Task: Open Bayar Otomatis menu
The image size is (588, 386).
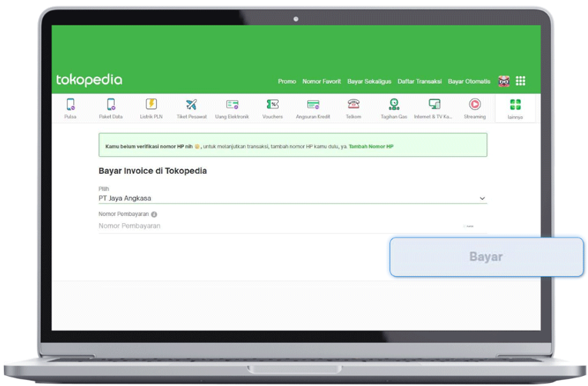Action: click(x=469, y=82)
